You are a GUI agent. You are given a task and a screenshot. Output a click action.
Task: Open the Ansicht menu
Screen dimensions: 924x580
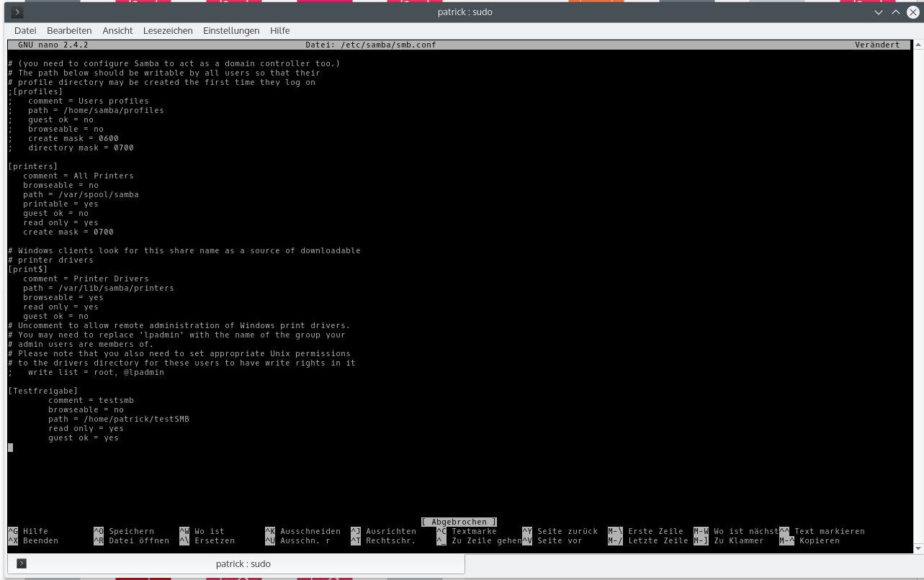[117, 31]
